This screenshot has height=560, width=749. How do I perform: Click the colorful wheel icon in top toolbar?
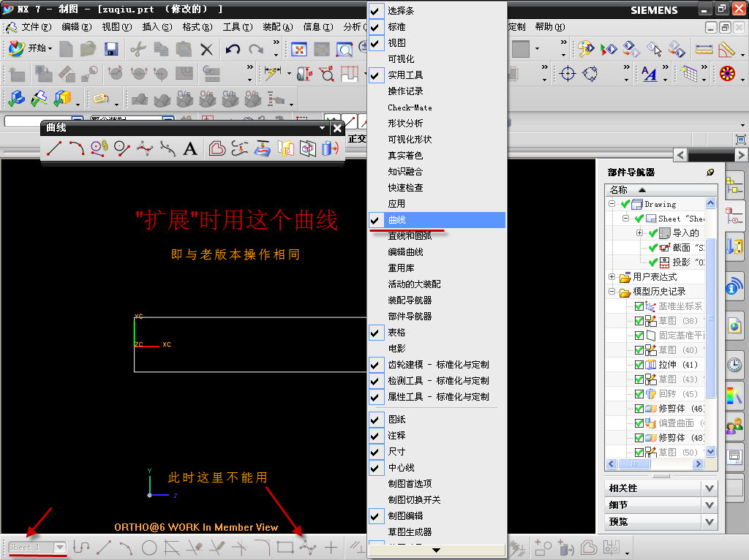click(727, 74)
